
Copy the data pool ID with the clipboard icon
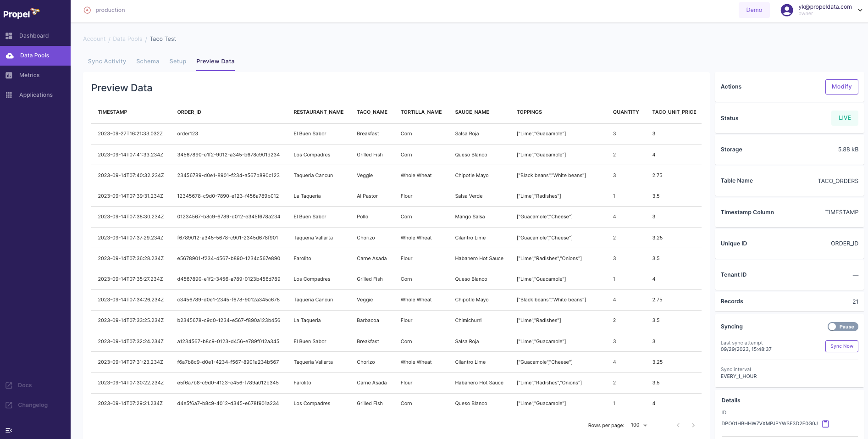click(825, 423)
